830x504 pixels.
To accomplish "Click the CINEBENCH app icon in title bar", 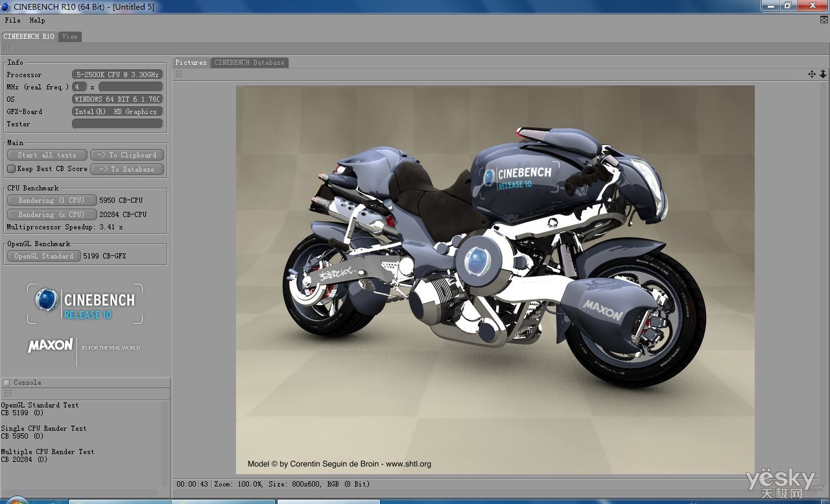I will (6, 6).
